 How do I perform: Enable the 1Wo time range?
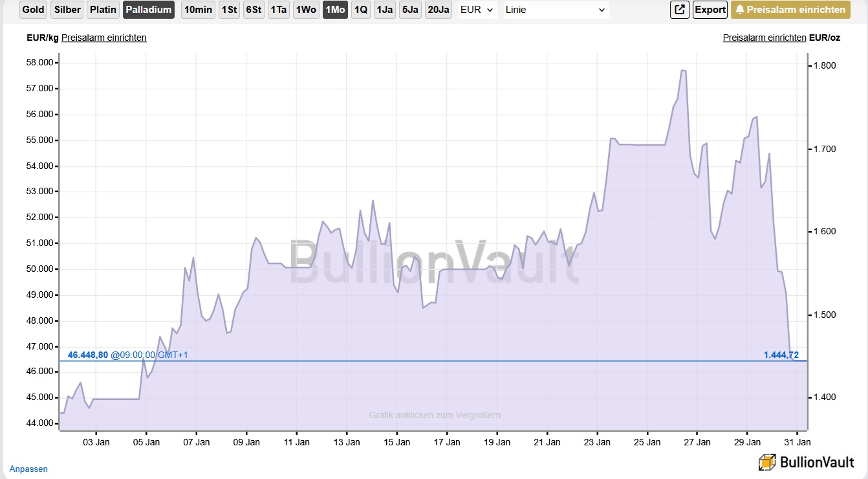tap(305, 10)
